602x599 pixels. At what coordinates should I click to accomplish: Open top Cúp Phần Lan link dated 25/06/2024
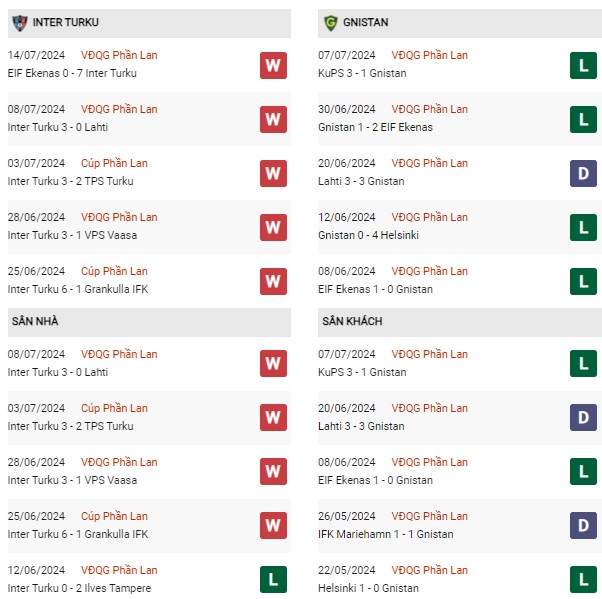pyautogui.click(x=114, y=271)
